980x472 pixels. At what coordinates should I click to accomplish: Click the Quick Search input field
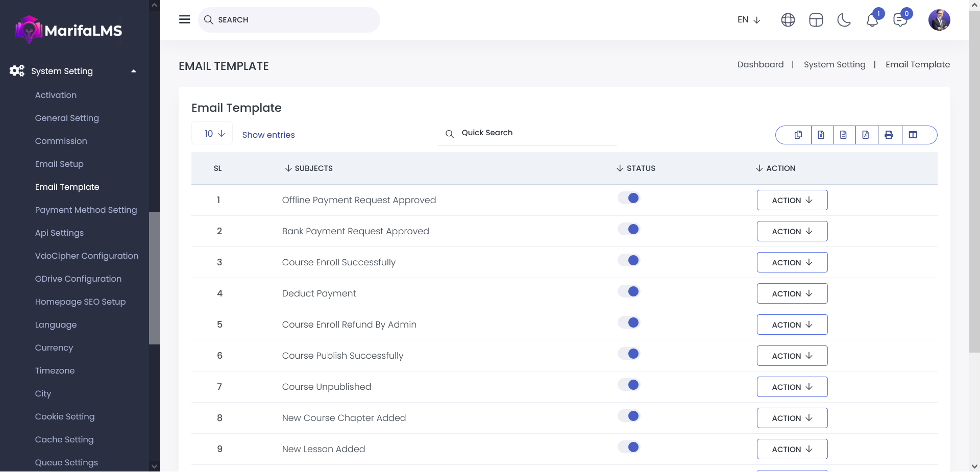[536, 133]
